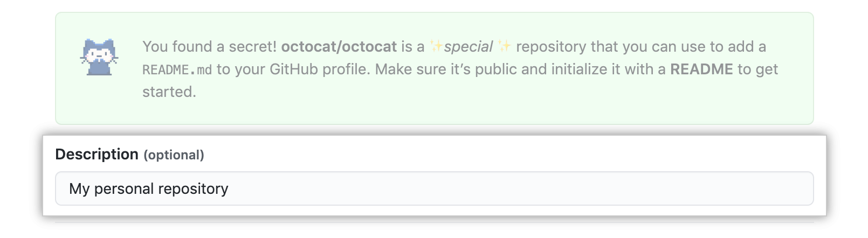Click the "to get" text after README
The image size is (868, 238).
point(758,69)
